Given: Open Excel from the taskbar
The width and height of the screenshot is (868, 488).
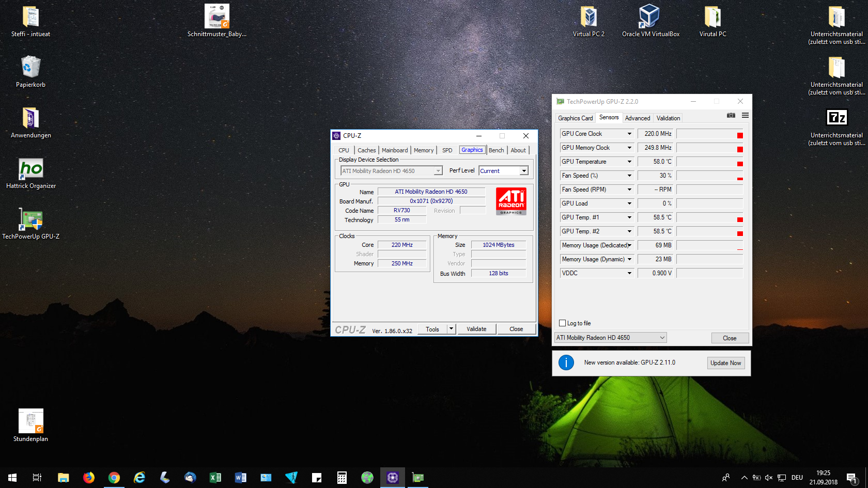Looking at the screenshot, I should pyautogui.click(x=215, y=478).
